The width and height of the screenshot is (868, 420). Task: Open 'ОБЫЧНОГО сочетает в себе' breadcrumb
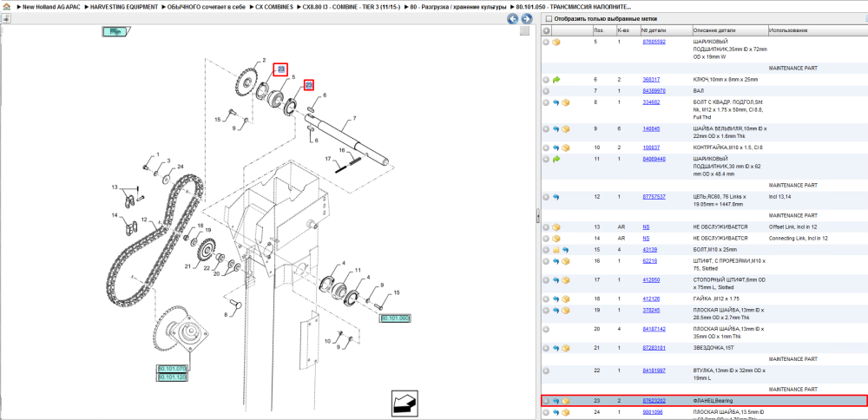[x=206, y=7]
